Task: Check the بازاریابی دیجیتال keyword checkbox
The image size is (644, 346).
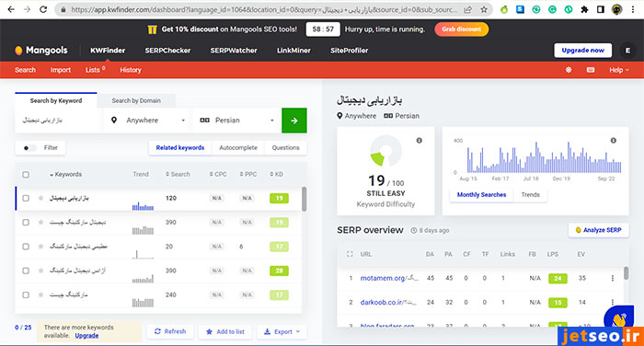Action: (x=26, y=198)
